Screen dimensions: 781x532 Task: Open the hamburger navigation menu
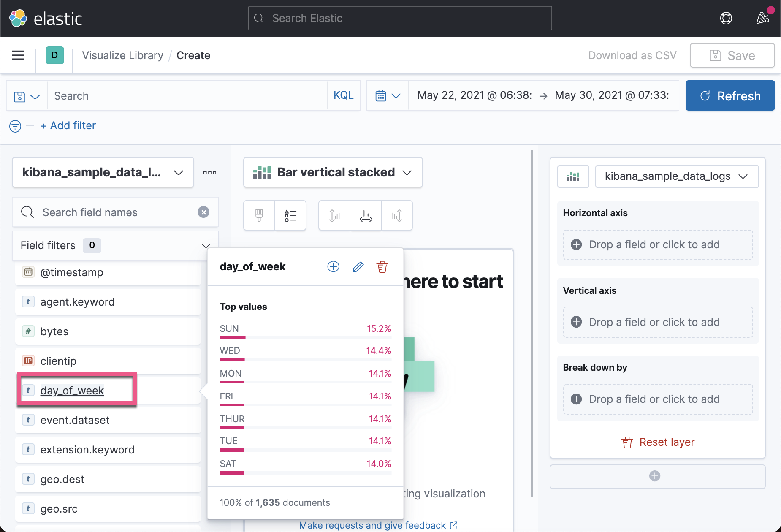pos(18,55)
